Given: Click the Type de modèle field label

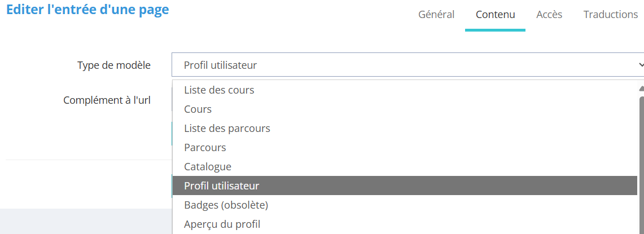Looking at the screenshot, I should [114, 65].
